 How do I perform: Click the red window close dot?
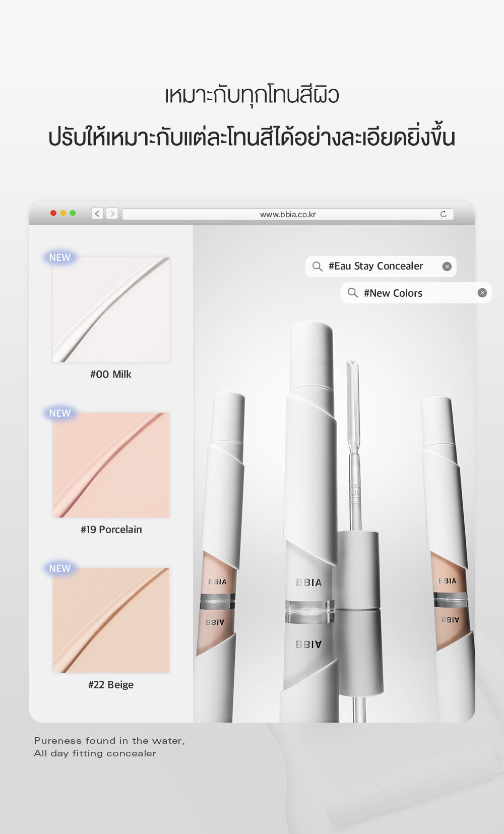click(x=53, y=213)
